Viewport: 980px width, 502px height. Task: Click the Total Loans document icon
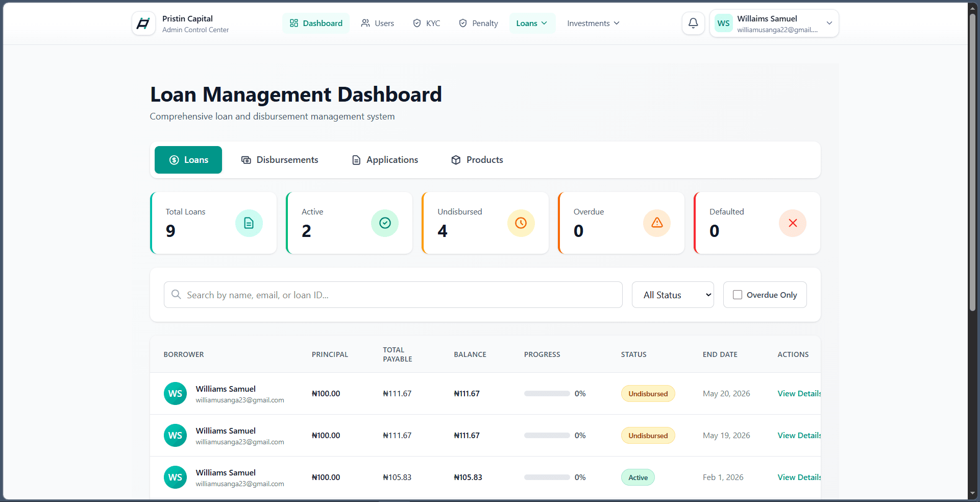click(249, 223)
